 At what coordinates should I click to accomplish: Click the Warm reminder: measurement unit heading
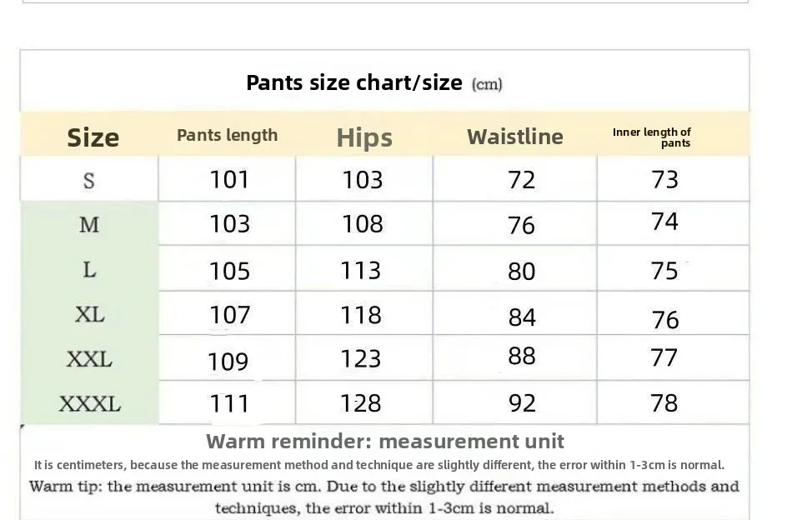[x=385, y=442]
